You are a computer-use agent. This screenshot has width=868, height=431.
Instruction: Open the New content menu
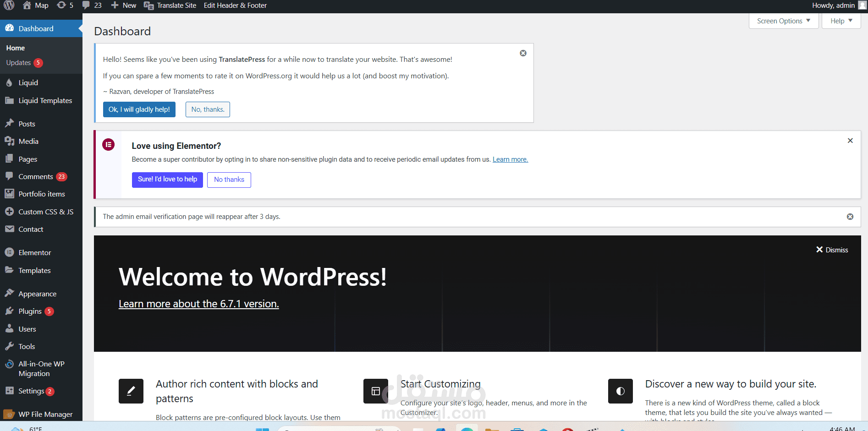pos(124,5)
